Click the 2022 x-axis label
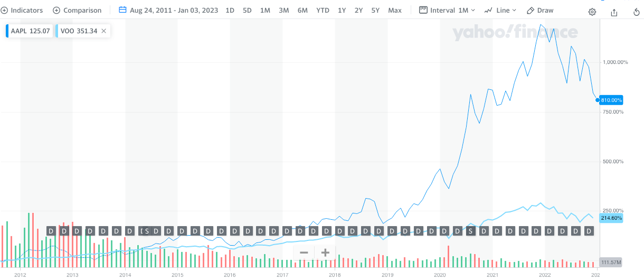Image resolution: width=644 pixels, height=280 pixels. [545, 275]
